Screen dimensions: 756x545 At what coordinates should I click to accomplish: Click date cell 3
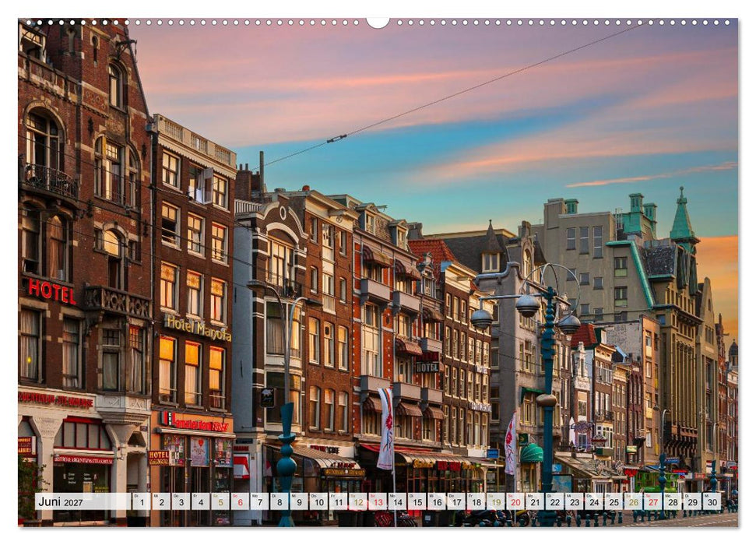tap(181, 501)
